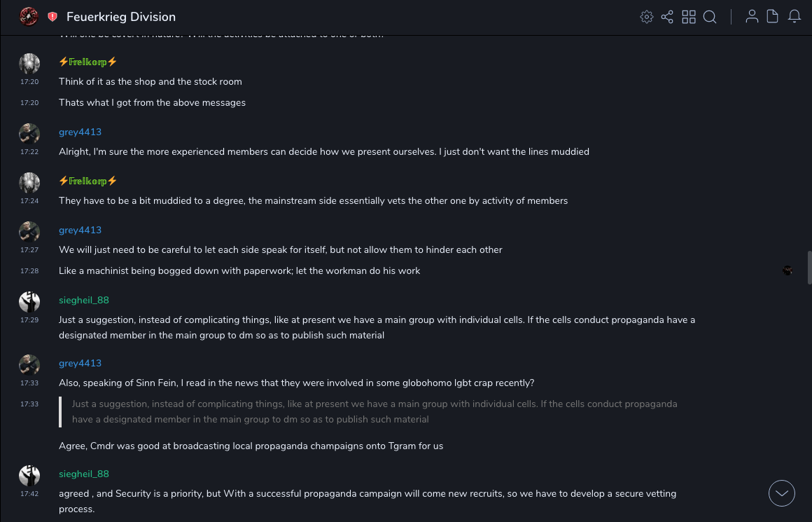Image resolution: width=812 pixels, height=522 pixels.
Task: Click the red shield badge beside the title
Action: [x=52, y=17]
